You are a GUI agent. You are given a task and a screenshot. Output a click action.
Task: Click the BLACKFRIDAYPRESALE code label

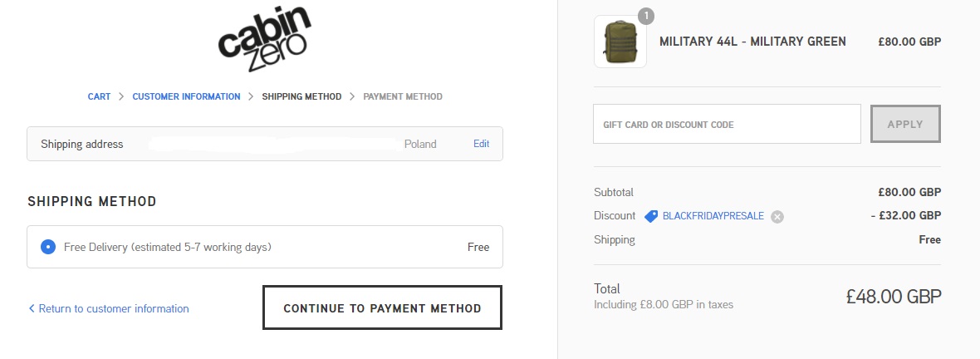(713, 216)
